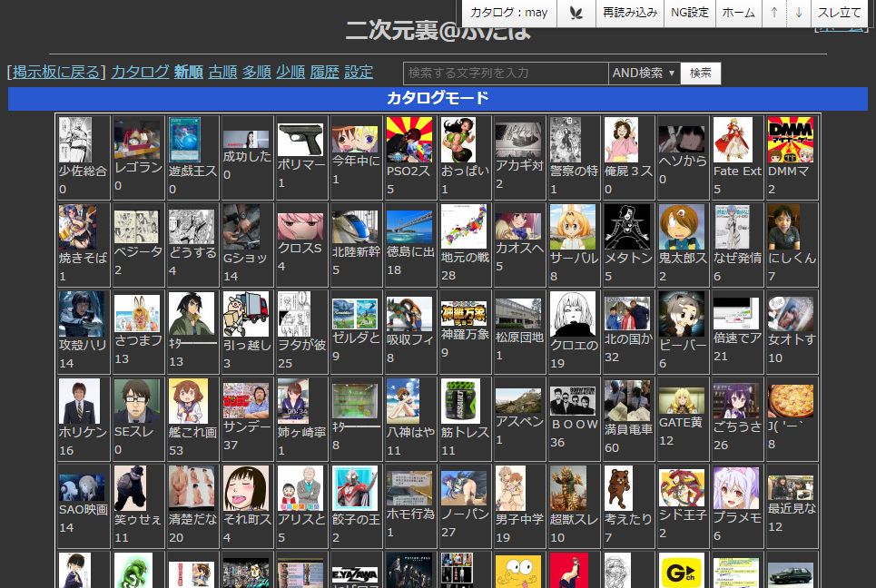Go back via 掲示板に戻る link
876x588 pixels.
[x=58, y=72]
